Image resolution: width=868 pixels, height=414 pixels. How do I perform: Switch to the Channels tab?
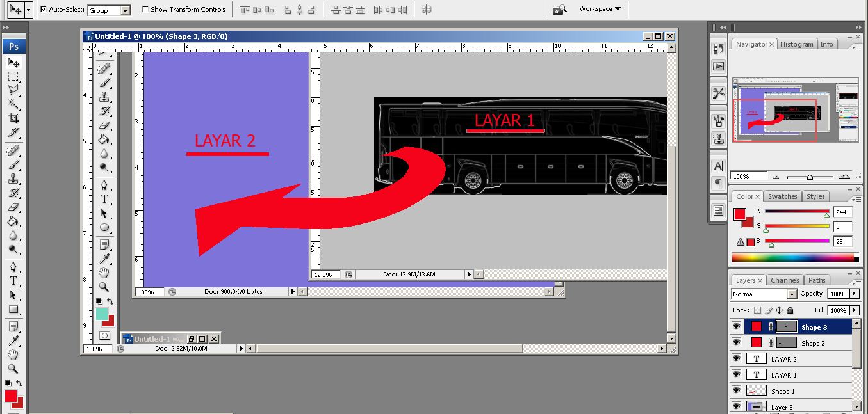pos(785,280)
